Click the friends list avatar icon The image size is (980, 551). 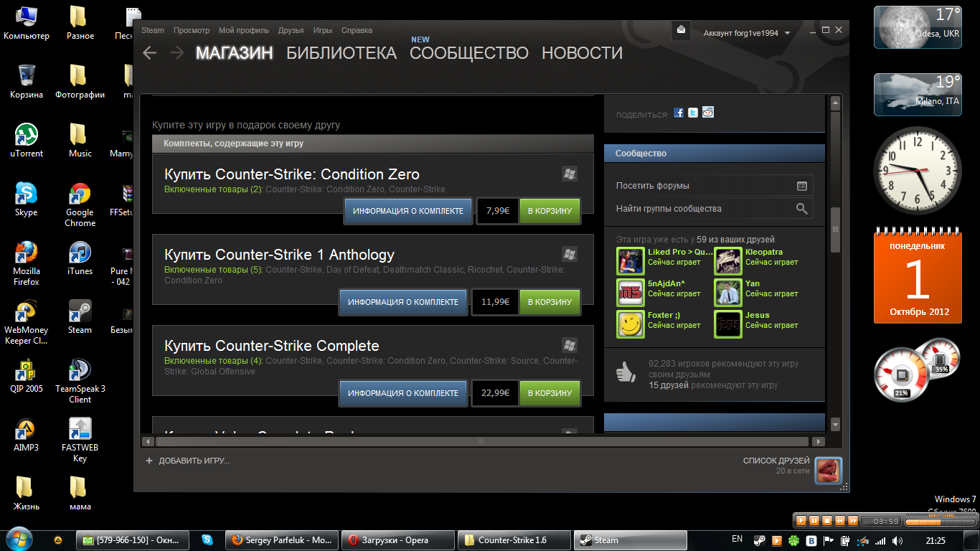click(829, 470)
